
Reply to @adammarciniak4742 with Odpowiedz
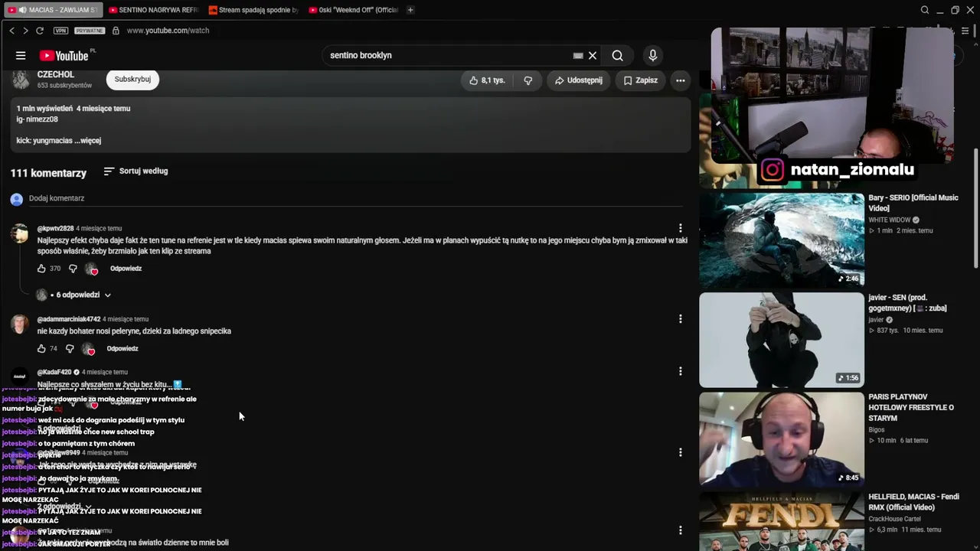point(122,348)
